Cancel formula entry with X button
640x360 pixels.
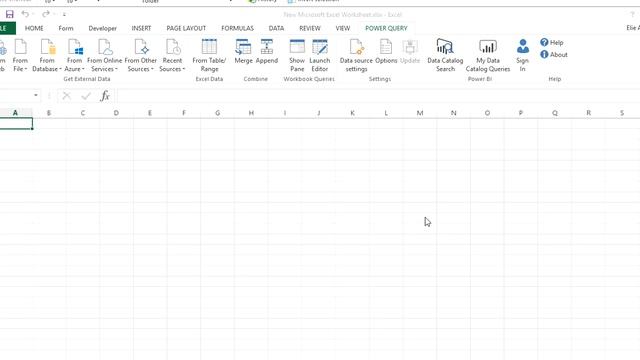pyautogui.click(x=67, y=96)
